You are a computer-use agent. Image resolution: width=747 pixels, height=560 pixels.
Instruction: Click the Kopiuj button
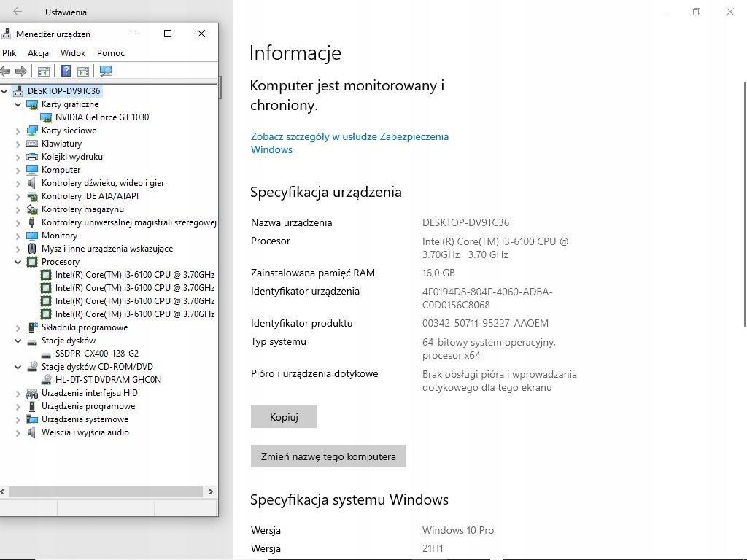tap(284, 416)
